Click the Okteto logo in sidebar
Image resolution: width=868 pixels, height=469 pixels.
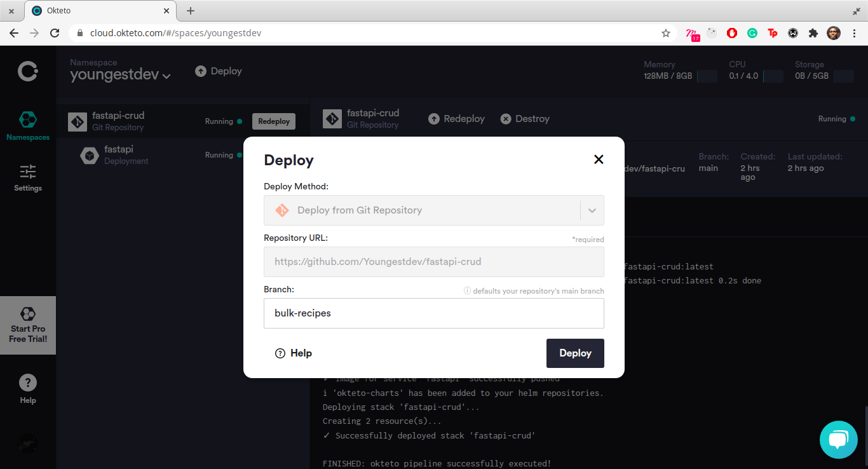coord(28,71)
